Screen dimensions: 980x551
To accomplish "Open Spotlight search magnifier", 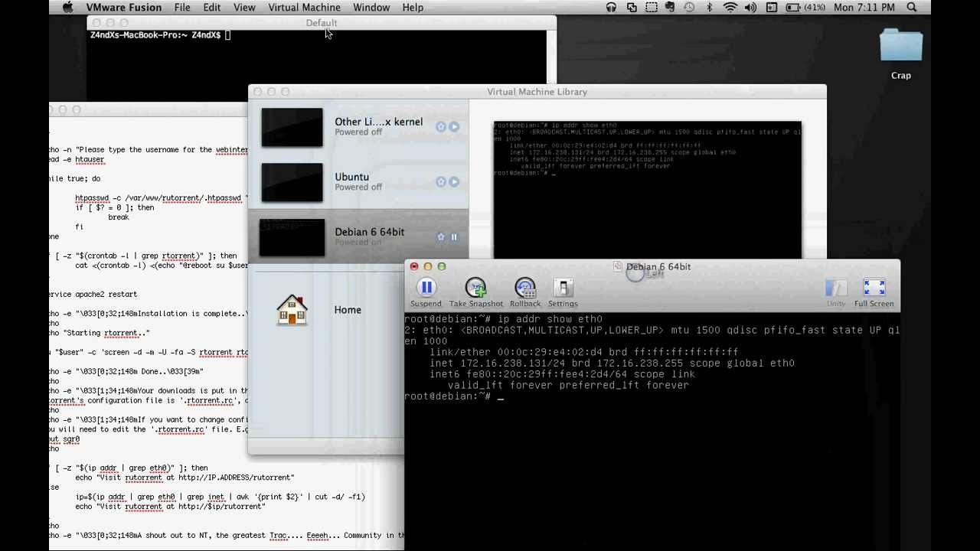I will tap(912, 8).
